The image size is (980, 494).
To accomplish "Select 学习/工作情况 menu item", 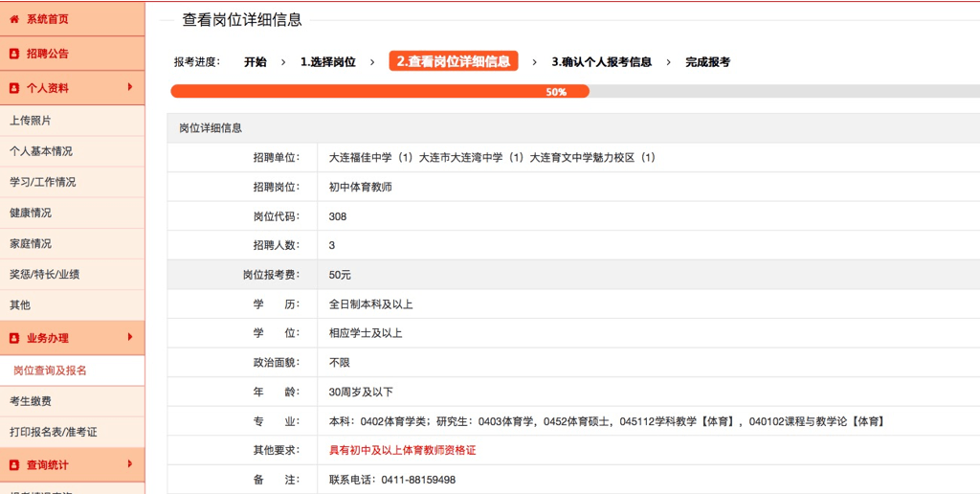I will pos(42,182).
